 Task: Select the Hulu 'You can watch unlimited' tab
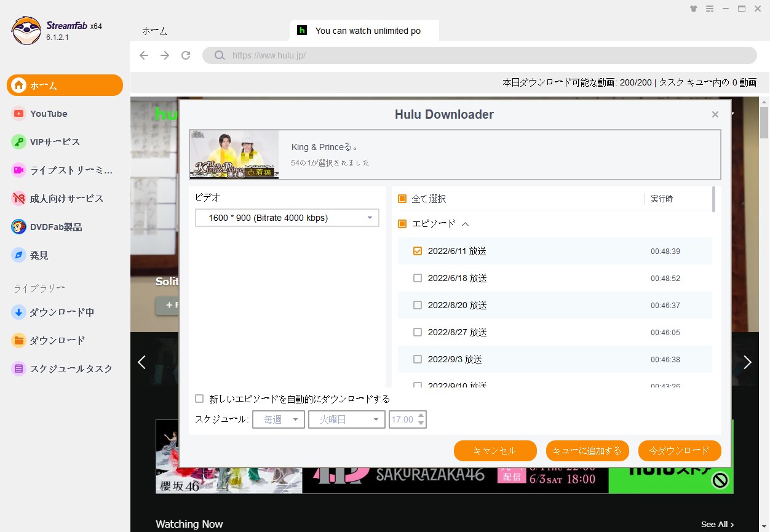[x=364, y=31]
